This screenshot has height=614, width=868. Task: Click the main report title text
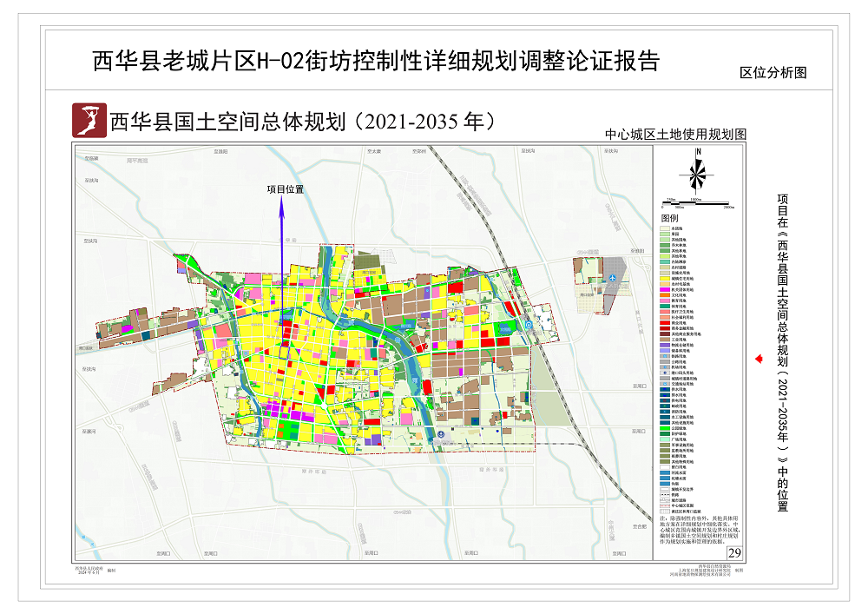click(375, 62)
